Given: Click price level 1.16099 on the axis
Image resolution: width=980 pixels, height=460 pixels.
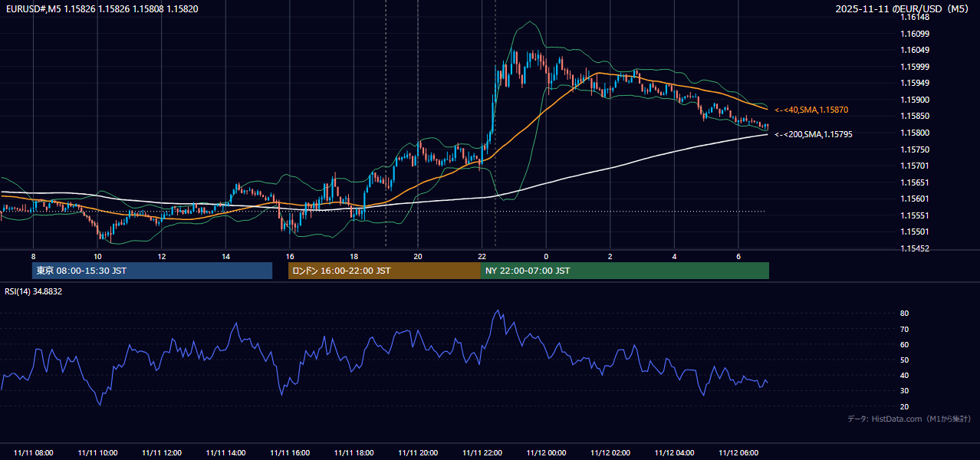Looking at the screenshot, I should [915, 34].
